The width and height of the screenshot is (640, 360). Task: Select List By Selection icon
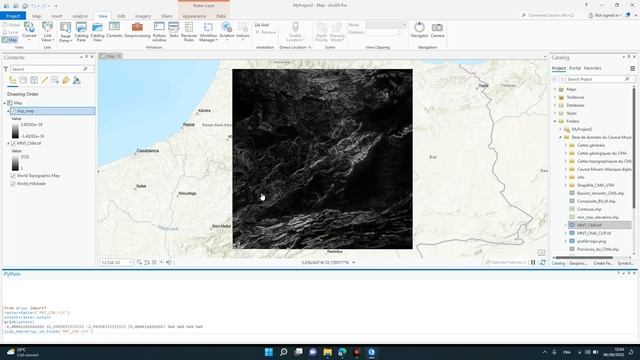34,80
